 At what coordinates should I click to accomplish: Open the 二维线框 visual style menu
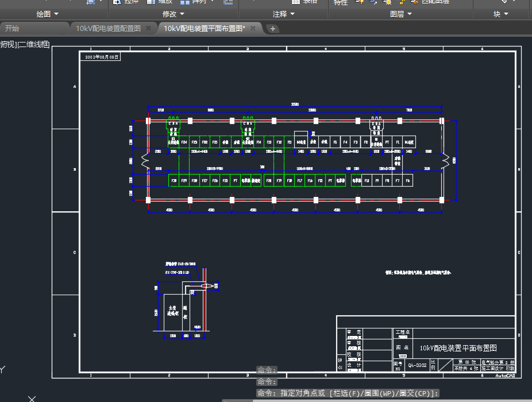[34, 44]
